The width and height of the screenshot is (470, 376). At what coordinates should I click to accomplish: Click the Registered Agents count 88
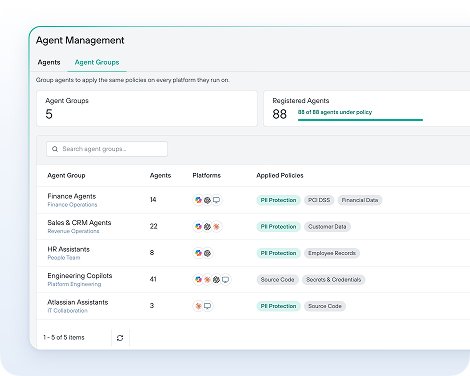279,114
